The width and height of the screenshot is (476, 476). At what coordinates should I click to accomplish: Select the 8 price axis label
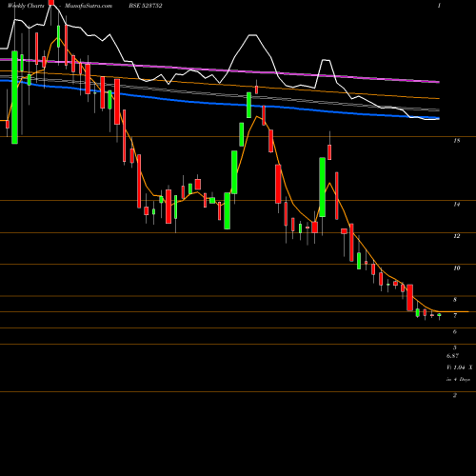coord(455,300)
